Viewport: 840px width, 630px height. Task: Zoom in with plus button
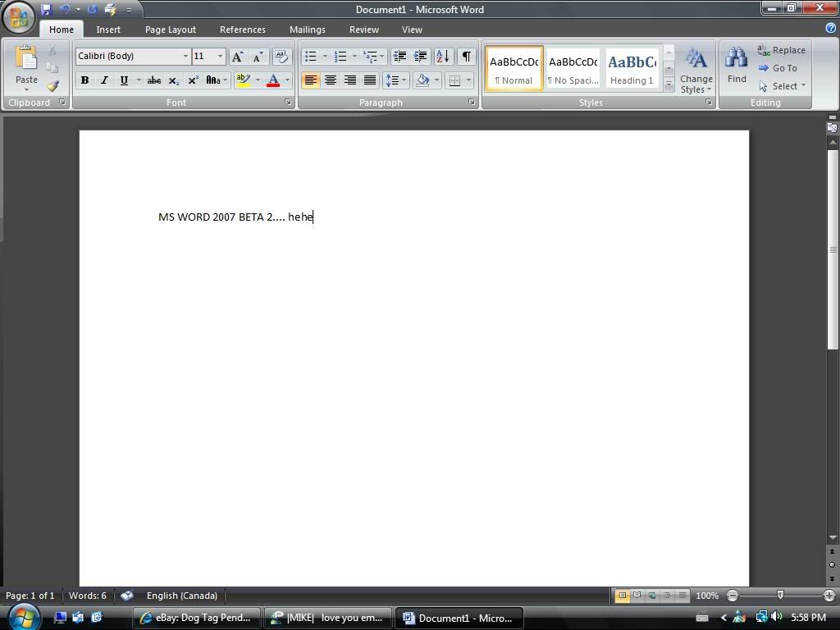coord(829,596)
